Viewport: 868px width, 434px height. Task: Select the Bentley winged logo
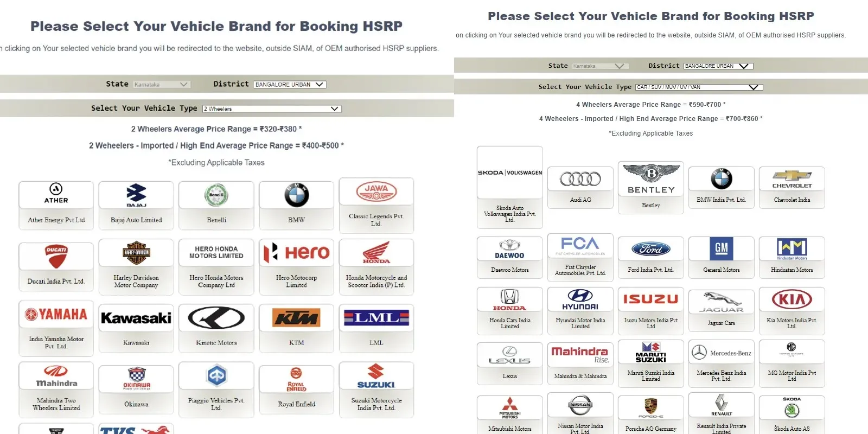pyautogui.click(x=650, y=179)
